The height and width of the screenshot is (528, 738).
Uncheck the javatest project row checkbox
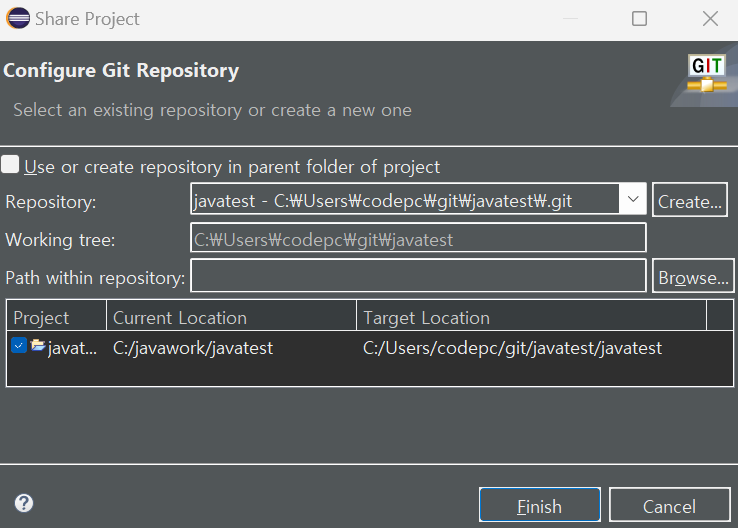pyautogui.click(x=19, y=346)
